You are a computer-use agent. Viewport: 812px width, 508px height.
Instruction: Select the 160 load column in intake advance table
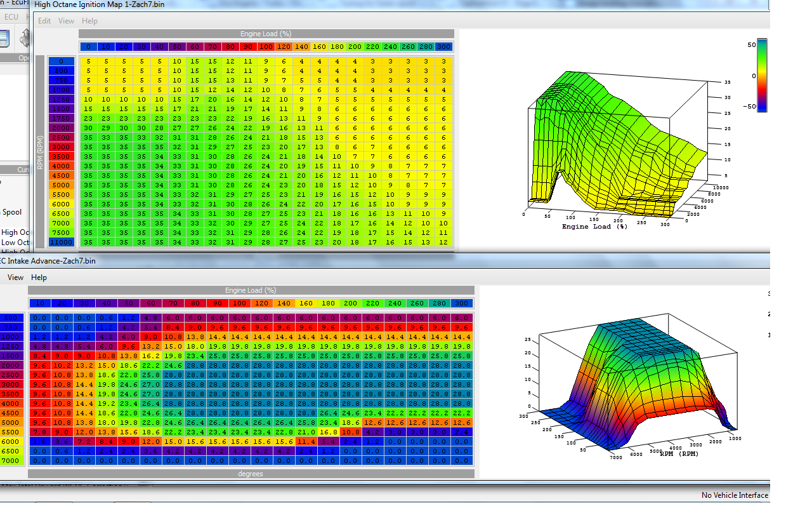coord(306,303)
